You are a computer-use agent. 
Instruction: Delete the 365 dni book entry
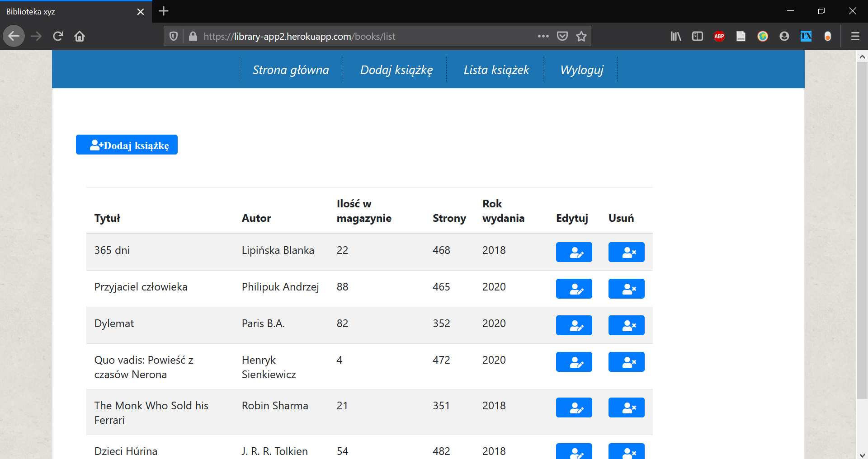click(626, 252)
